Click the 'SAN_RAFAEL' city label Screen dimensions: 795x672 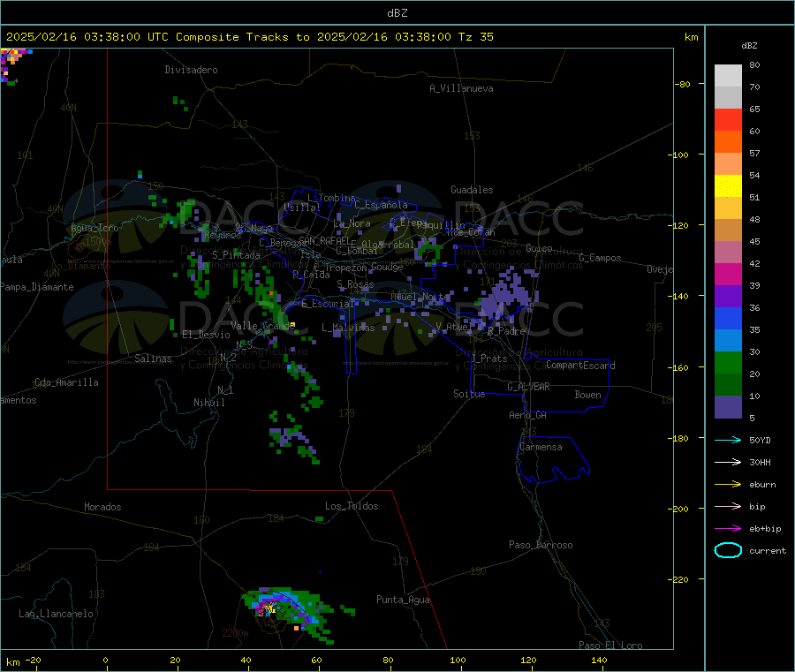coord(324,240)
